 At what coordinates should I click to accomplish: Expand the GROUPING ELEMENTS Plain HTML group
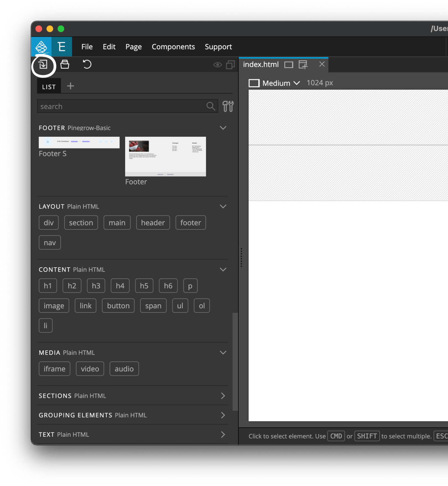coord(223,415)
